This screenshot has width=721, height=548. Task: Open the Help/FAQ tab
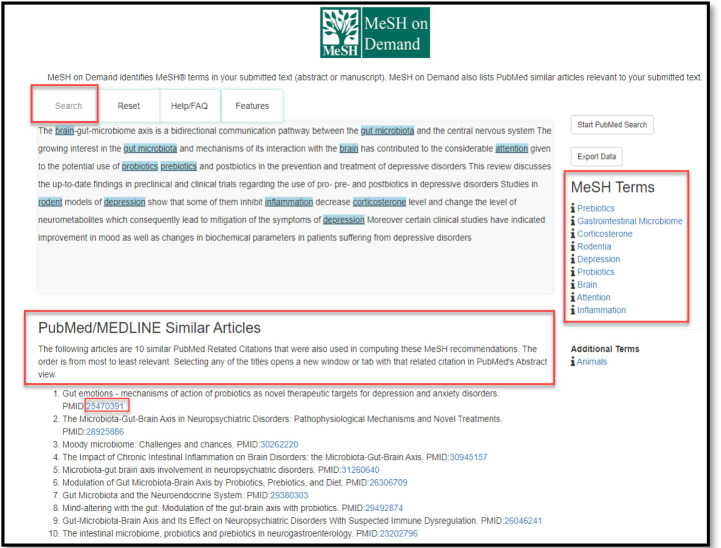[189, 106]
